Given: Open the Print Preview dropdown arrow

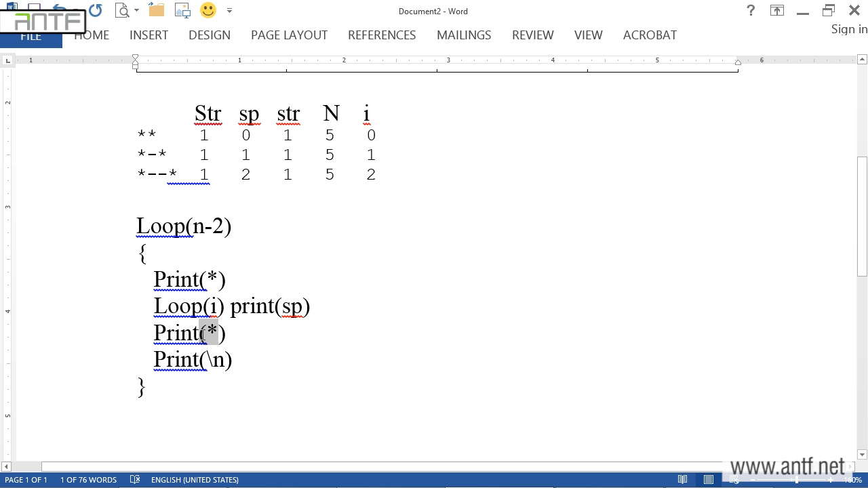Looking at the screenshot, I should 136,11.
